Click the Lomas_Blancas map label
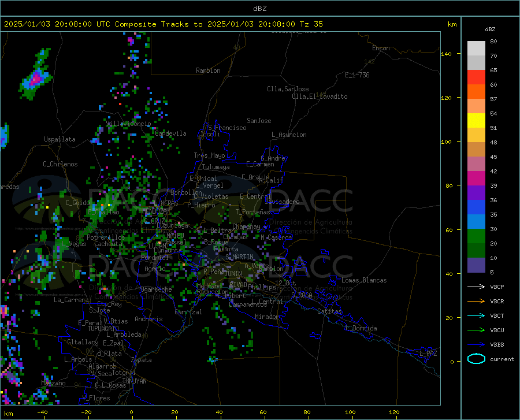This screenshot has width=520, height=420. tap(364, 280)
